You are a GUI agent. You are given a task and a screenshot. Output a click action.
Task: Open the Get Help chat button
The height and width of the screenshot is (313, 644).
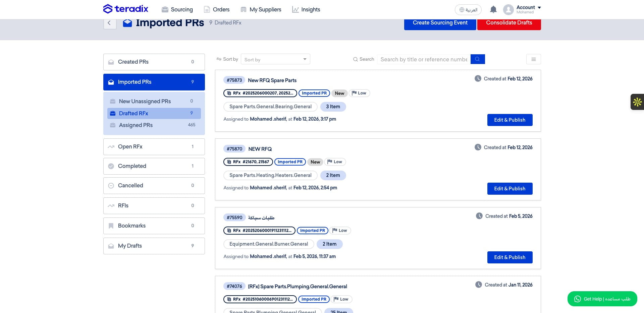(602, 299)
